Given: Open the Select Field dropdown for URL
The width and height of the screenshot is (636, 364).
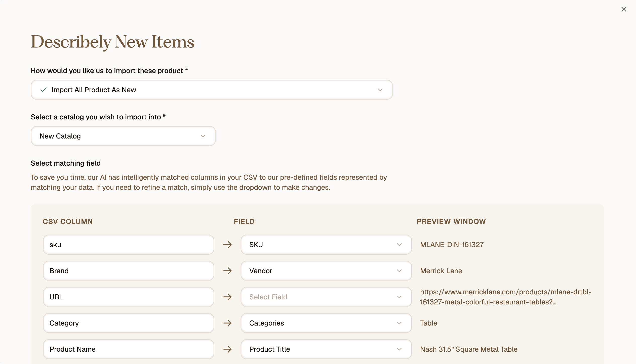Looking at the screenshot, I should tap(326, 297).
